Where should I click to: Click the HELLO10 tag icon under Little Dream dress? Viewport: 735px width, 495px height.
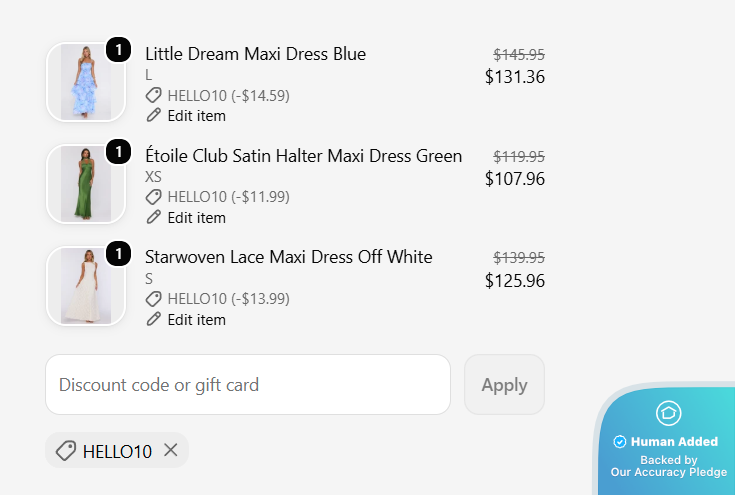click(x=153, y=95)
